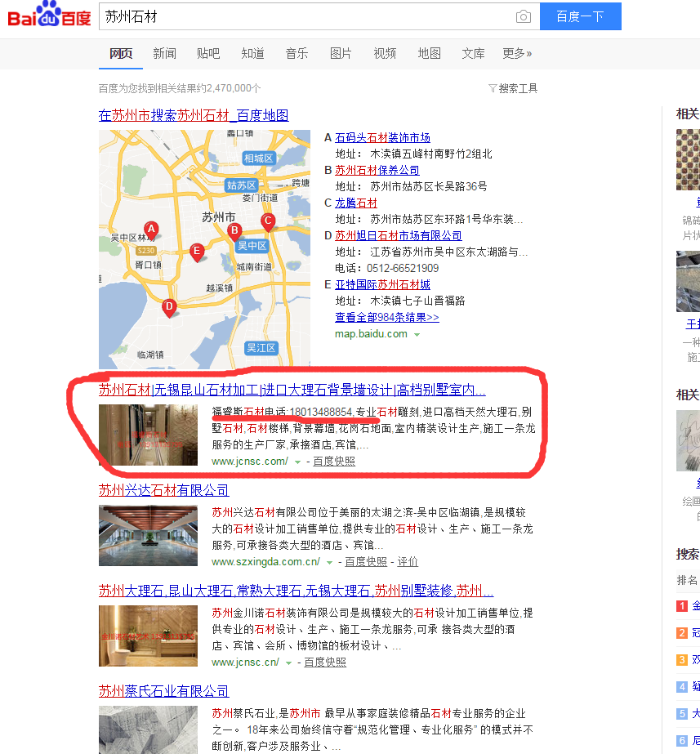Viewport: 700px width, 754px height.
Task: Open 苏州大理石,昆山大理石 result title
Action: coord(296,591)
